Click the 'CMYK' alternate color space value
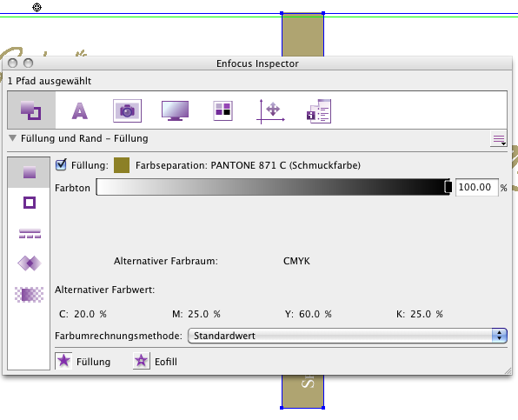Viewport: 518px width, 420px height. [x=296, y=261]
